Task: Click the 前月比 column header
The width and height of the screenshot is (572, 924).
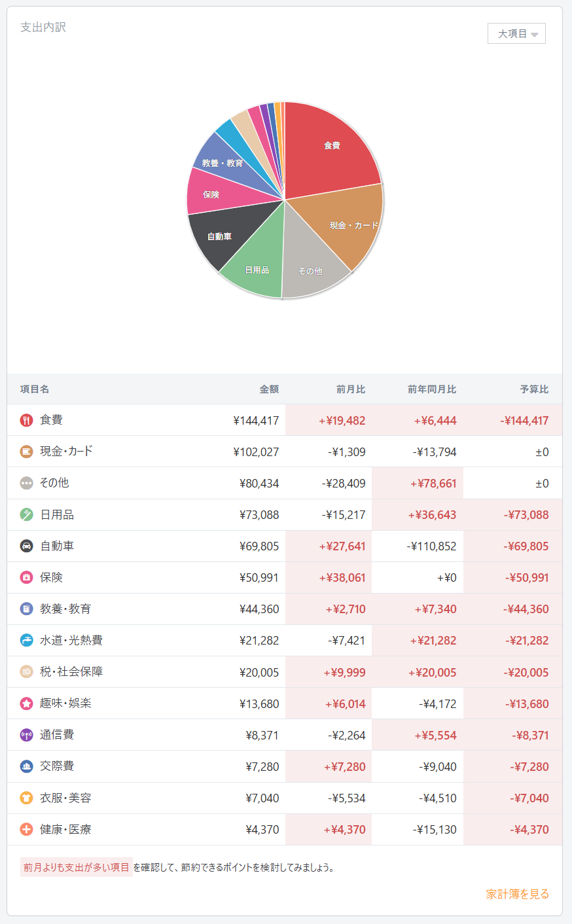Action: click(x=351, y=389)
